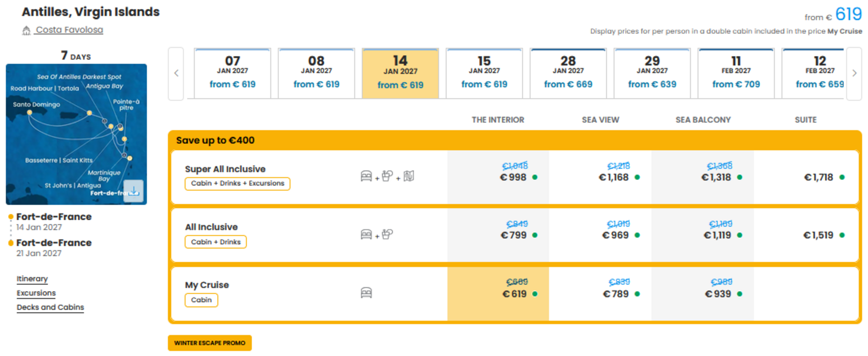This screenshot has width=868, height=356.
Task: Download the itinerary map image
Action: coord(133,191)
